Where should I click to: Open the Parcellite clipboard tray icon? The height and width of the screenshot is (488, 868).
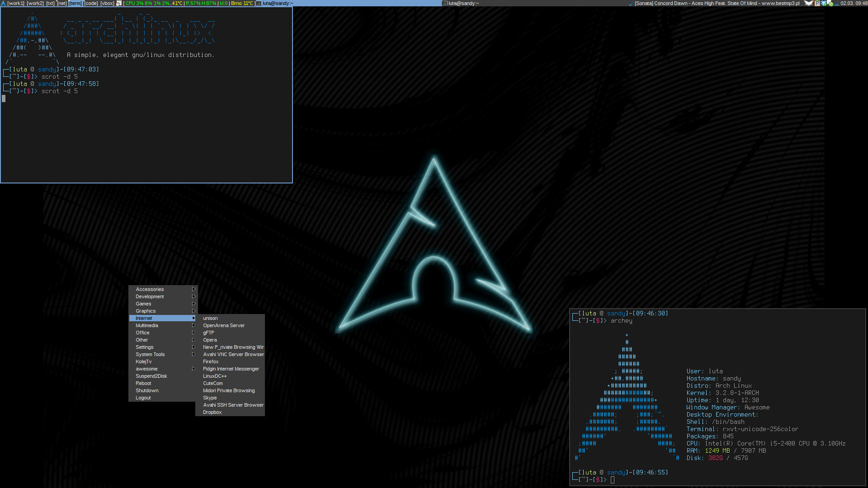pos(817,3)
